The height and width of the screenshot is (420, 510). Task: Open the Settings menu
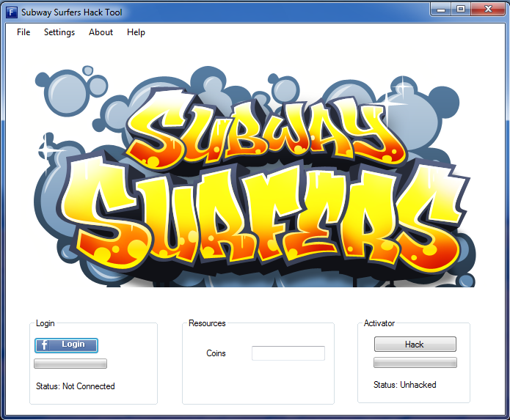point(59,32)
